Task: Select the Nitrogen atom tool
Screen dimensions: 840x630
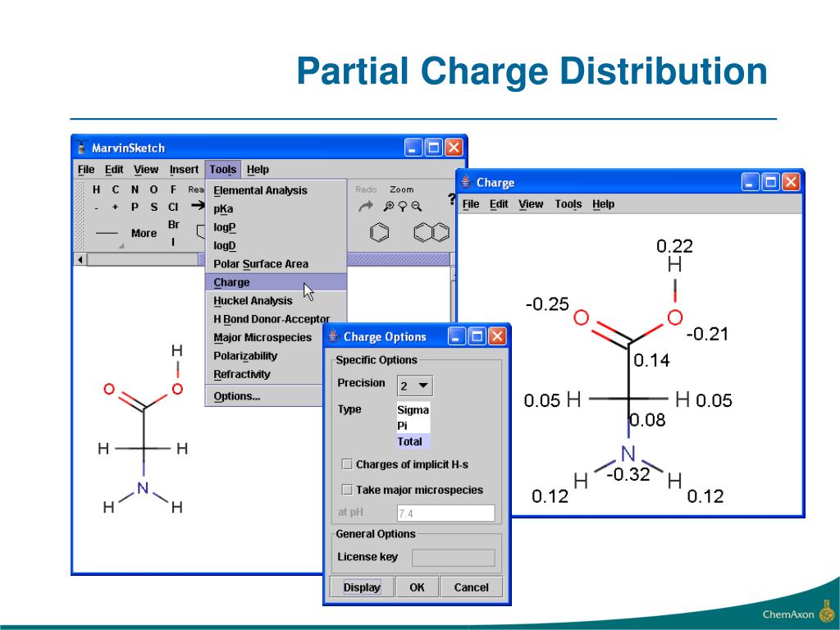Action: click(135, 189)
